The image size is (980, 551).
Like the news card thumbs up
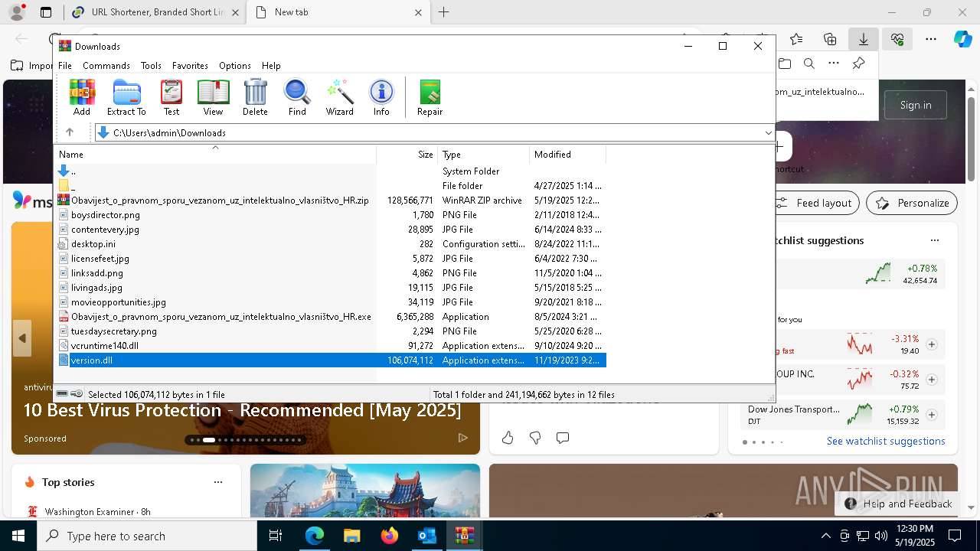(508, 438)
